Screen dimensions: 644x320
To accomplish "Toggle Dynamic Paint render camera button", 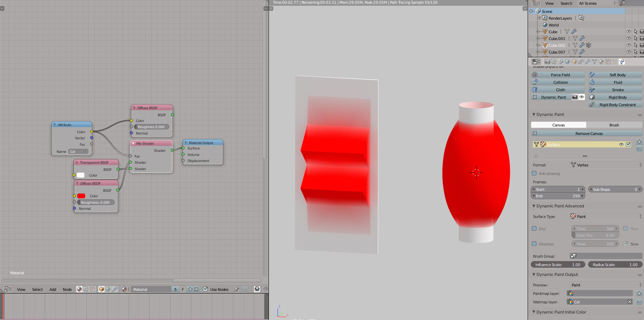I will pyautogui.click(x=575, y=97).
